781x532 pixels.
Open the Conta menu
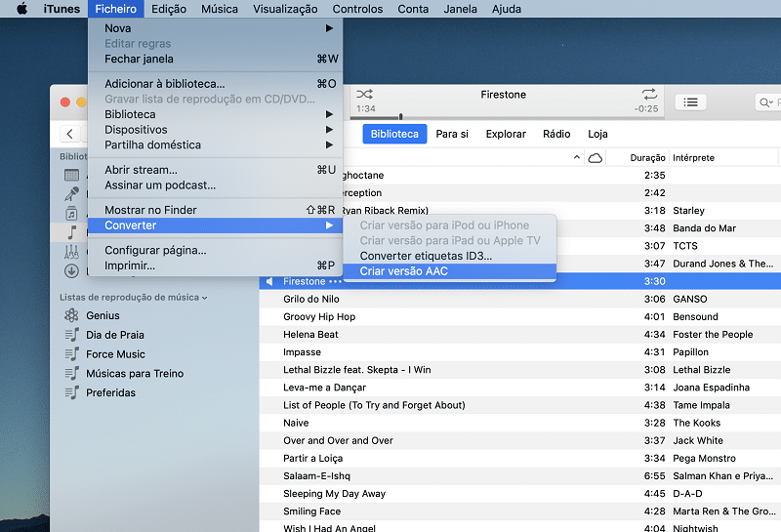click(413, 9)
